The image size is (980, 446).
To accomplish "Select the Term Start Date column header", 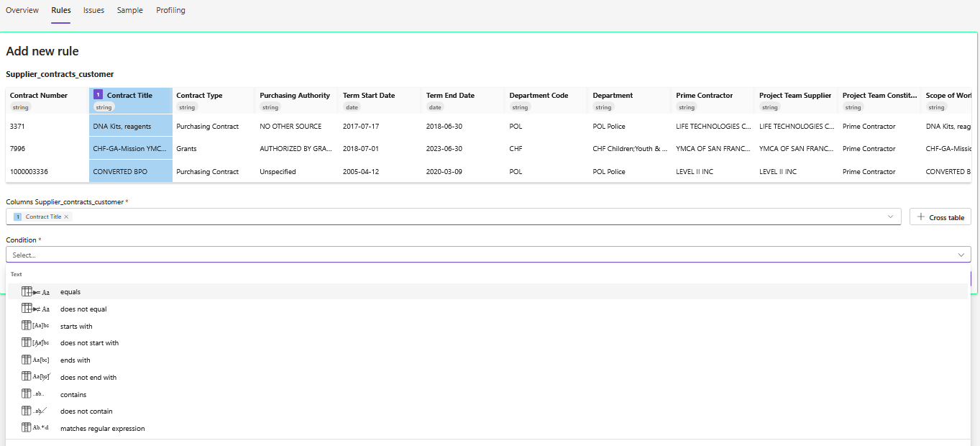I will pyautogui.click(x=368, y=96).
